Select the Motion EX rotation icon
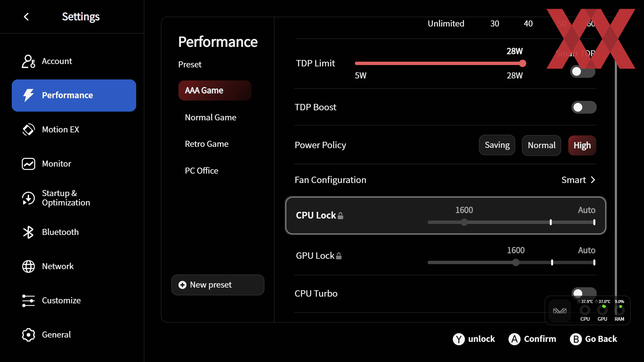This screenshot has height=362, width=644. click(29, 130)
